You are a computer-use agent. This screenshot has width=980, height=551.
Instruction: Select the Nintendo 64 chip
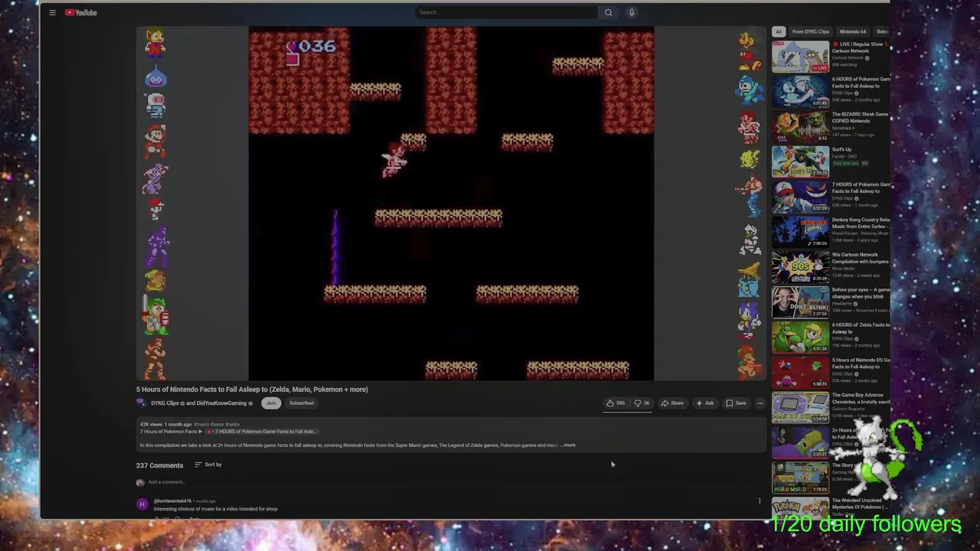pyautogui.click(x=852, y=31)
